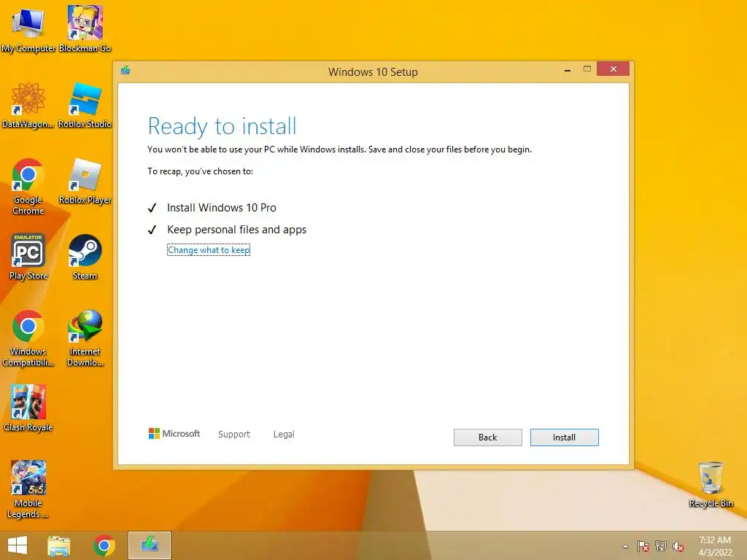The image size is (747, 560).
Task: Click the Microsoft logo in setup window
Action: [x=174, y=434]
